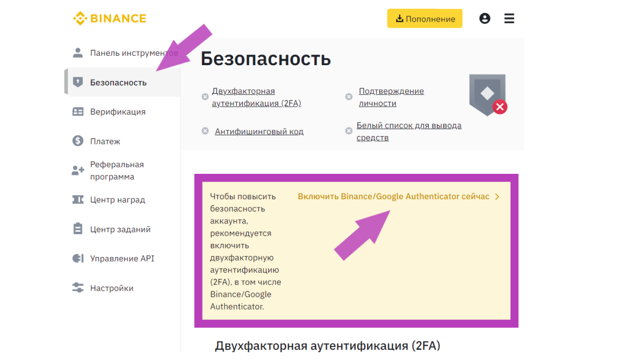
Task: Click the Управление API plug icon
Action: click(x=78, y=258)
